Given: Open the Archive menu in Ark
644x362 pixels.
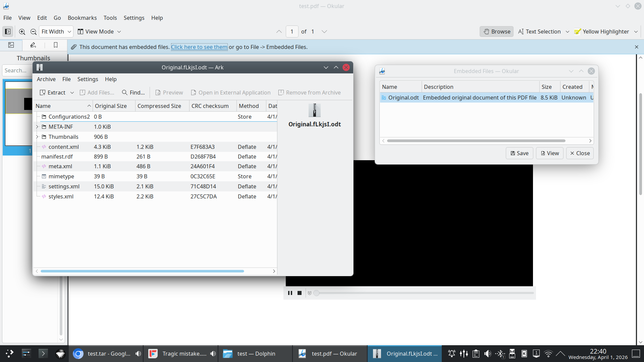Looking at the screenshot, I should point(46,79).
